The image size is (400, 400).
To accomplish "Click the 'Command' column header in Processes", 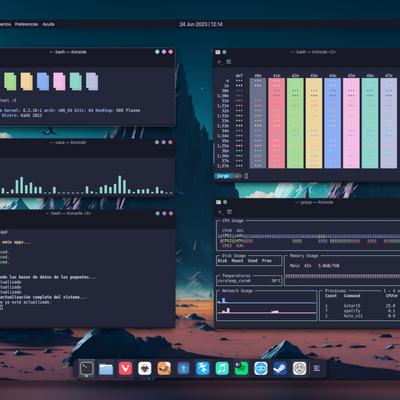I will tap(352, 296).
